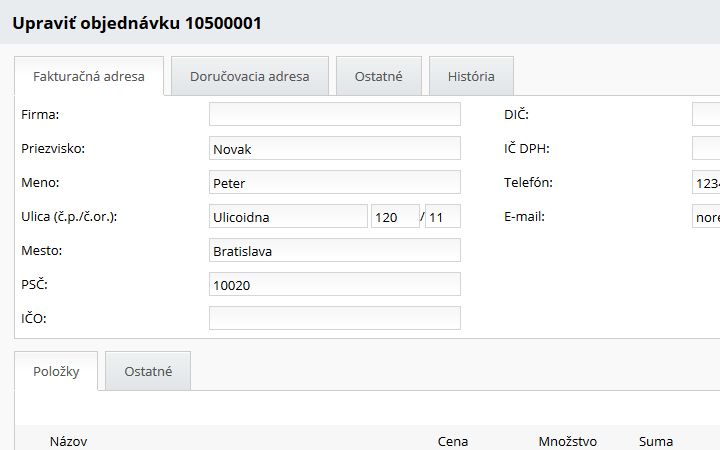Viewport: 720px width, 450px height.
Task: Click the Názov column header
Action: coord(68,441)
